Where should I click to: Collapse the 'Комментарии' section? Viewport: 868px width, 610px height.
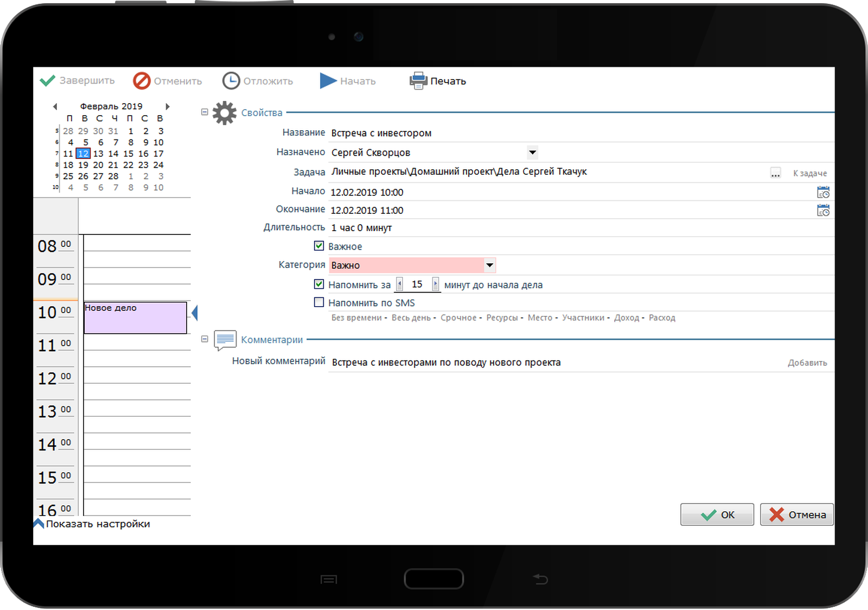tap(205, 339)
